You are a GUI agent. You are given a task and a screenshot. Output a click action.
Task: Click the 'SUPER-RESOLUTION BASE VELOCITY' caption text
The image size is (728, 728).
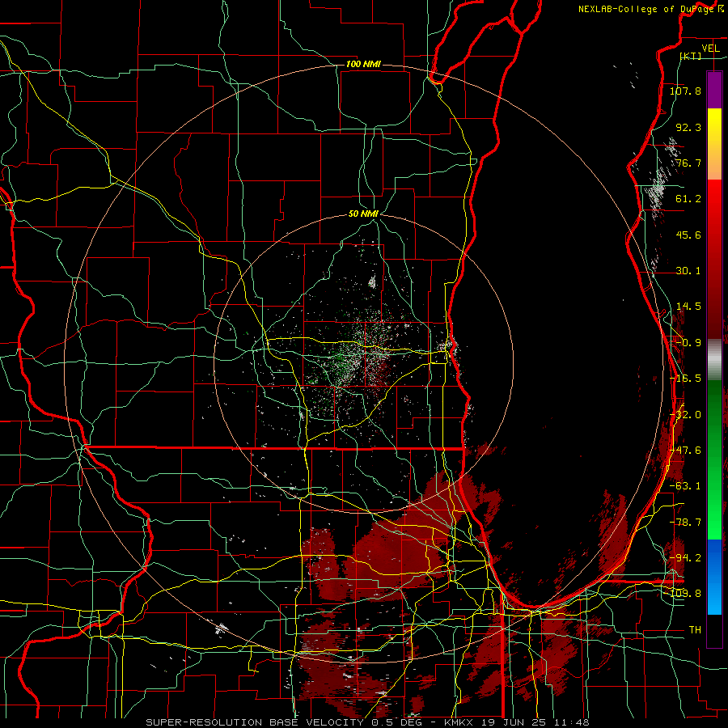[x=255, y=722]
